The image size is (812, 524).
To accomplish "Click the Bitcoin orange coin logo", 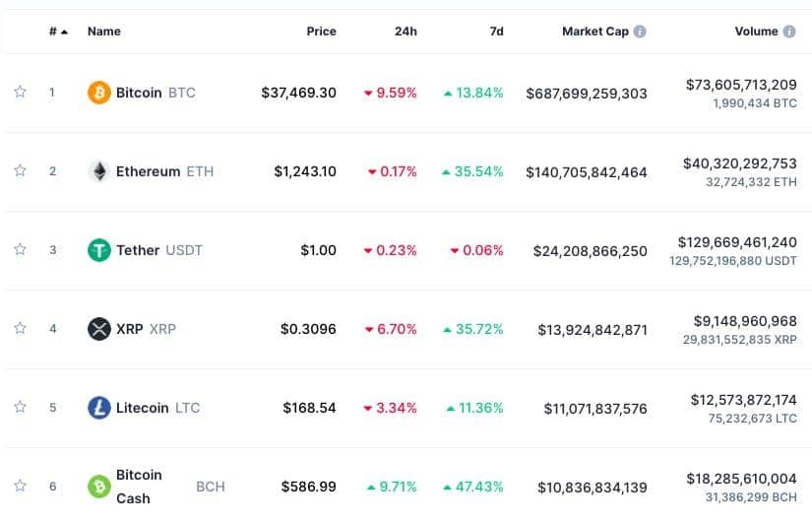I will click(98, 93).
